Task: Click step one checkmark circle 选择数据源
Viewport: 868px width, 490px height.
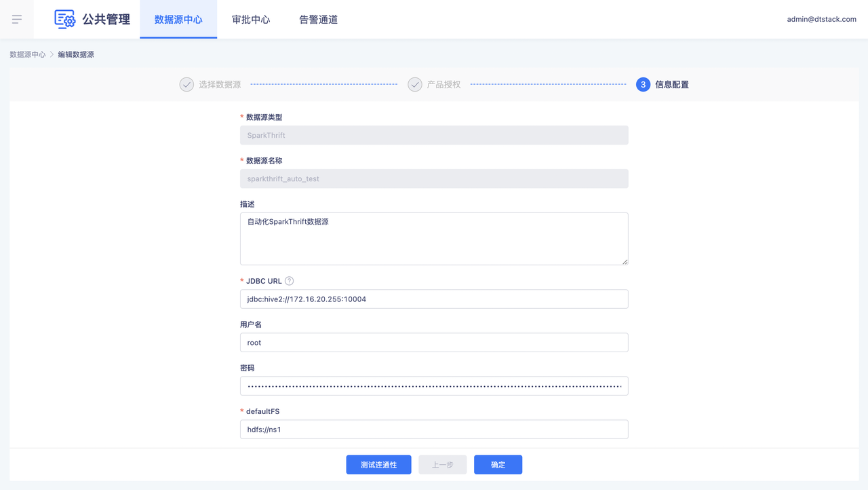Action: click(x=186, y=85)
